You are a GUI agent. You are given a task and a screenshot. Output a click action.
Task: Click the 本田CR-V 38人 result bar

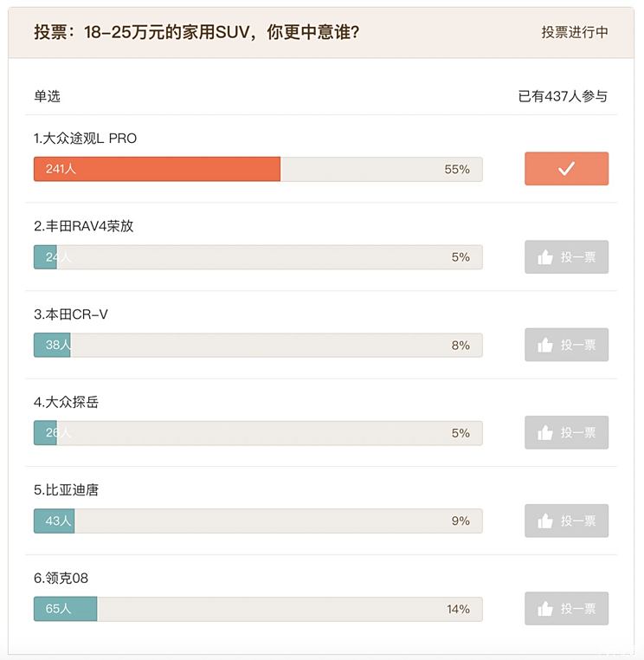[258, 345]
